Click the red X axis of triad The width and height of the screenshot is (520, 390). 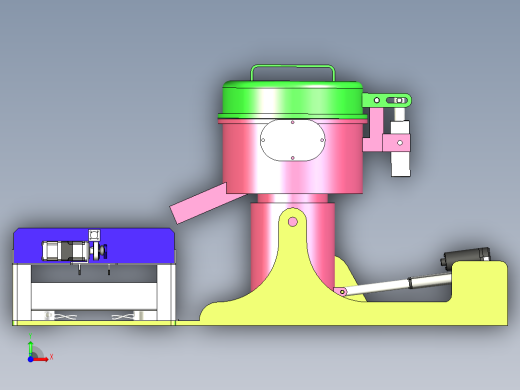point(41,359)
